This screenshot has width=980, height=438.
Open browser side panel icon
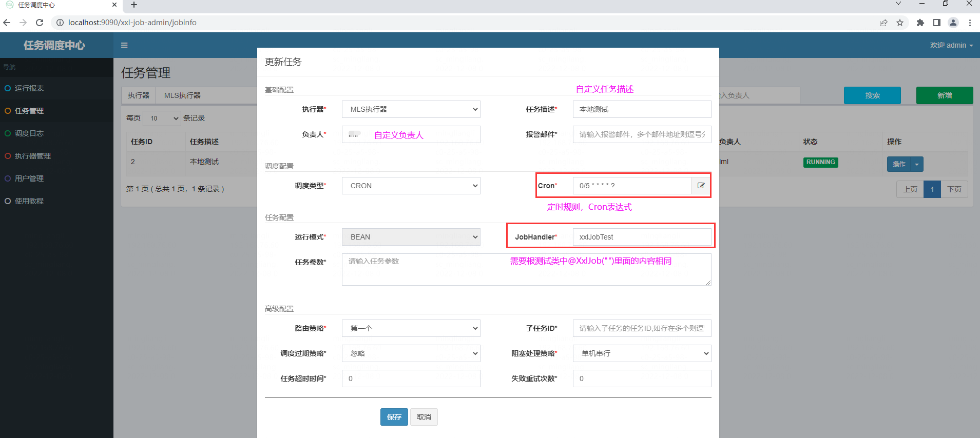937,23
